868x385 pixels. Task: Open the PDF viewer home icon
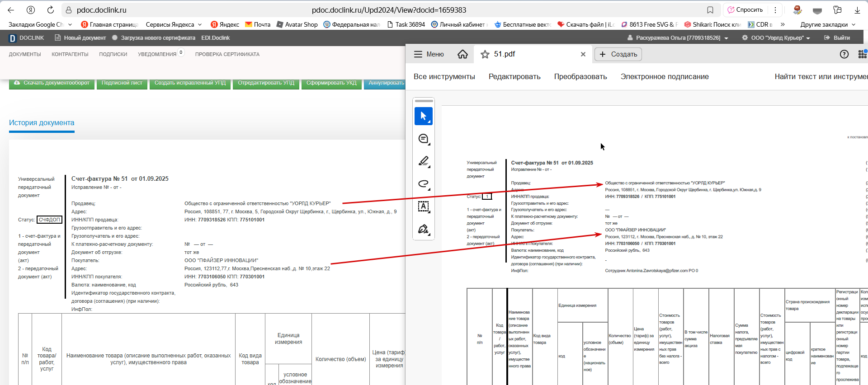[x=462, y=54]
